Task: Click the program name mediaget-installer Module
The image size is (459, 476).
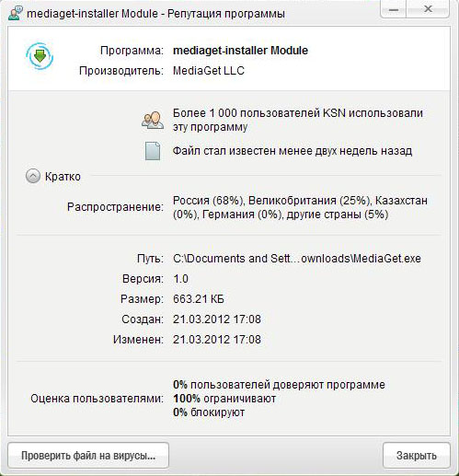Action: click(x=240, y=51)
